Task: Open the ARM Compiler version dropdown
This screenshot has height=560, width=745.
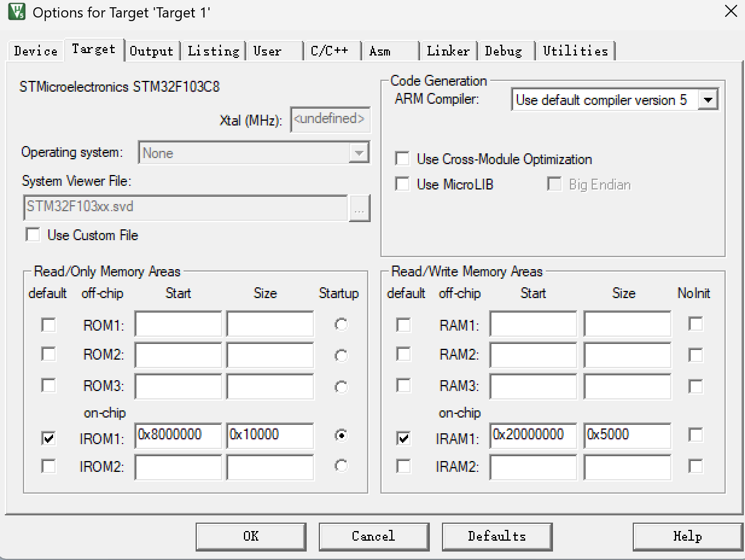Action: pos(615,100)
